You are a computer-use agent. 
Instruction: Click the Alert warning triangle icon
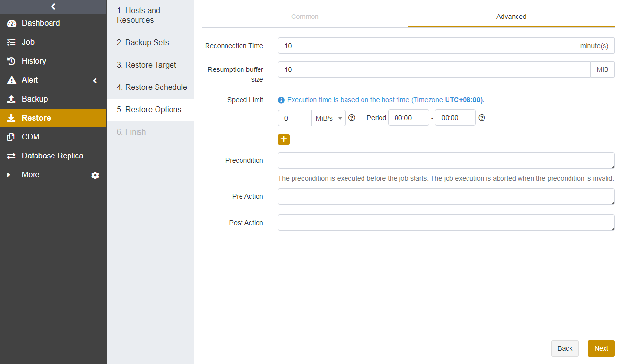(x=12, y=80)
